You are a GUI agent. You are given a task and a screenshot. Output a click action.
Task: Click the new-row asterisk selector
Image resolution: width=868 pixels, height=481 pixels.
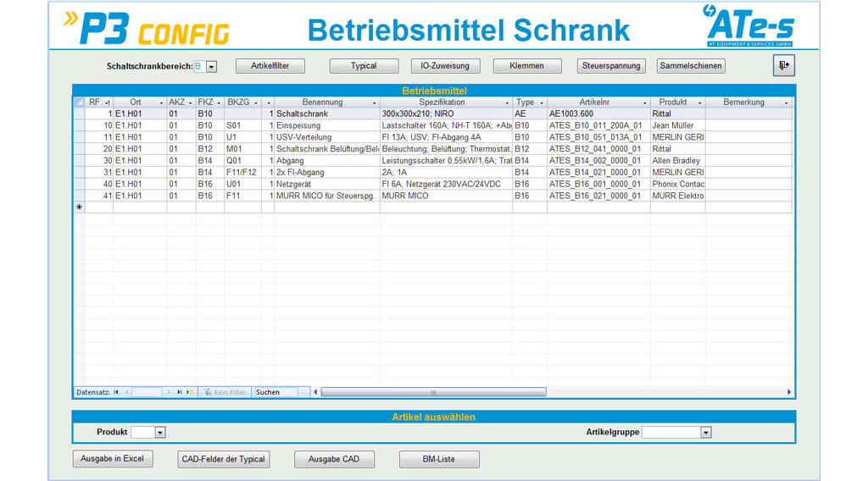click(x=79, y=207)
